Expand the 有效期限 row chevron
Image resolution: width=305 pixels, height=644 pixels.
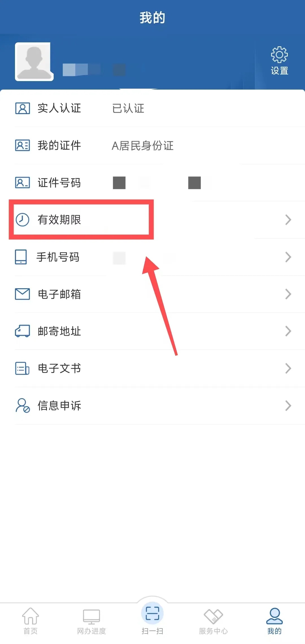pos(288,220)
